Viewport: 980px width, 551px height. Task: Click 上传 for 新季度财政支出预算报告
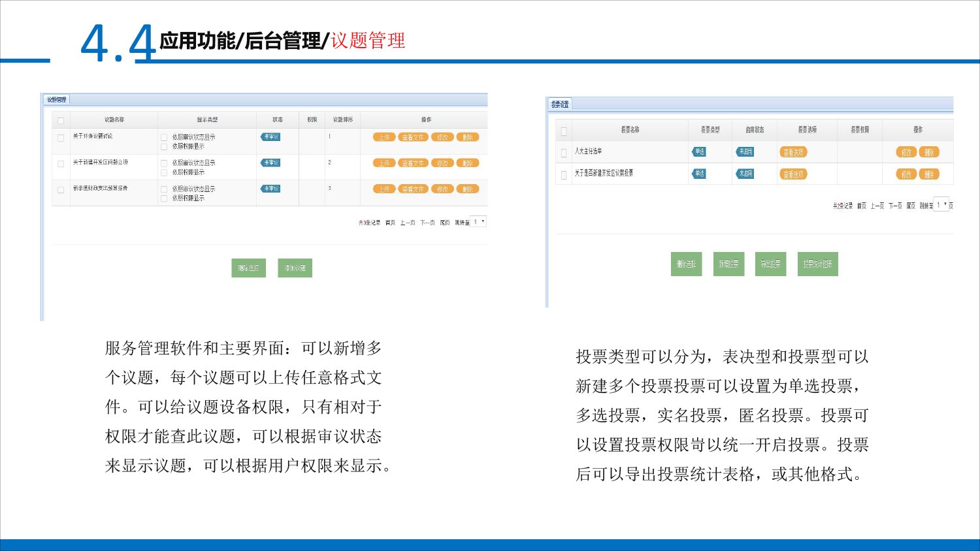coord(384,189)
